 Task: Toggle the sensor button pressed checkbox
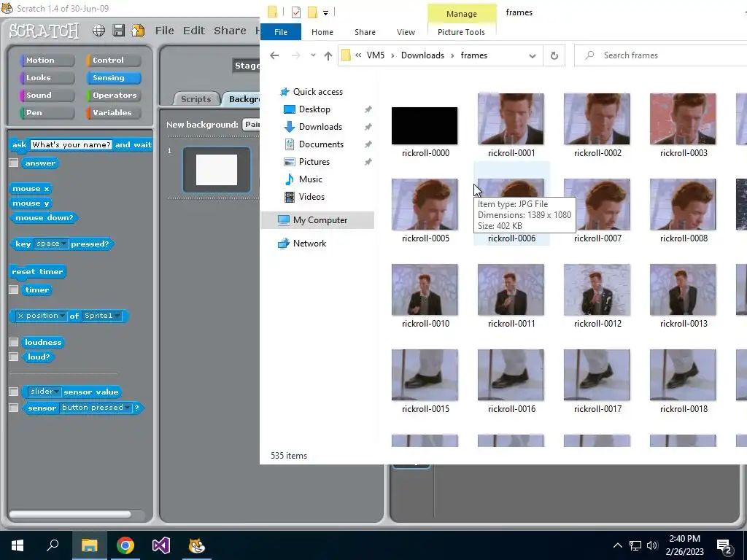(14, 408)
